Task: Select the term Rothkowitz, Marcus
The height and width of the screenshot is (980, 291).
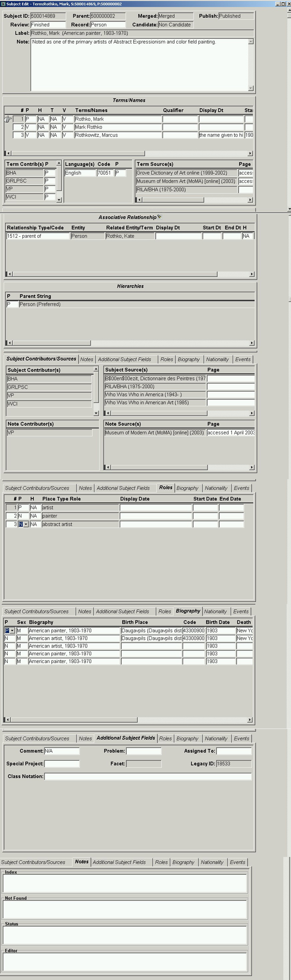Action: (118, 135)
